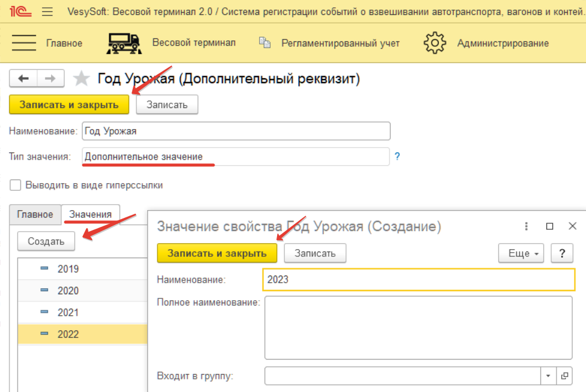Expand the Входит в группу dropdown arrow
The width and height of the screenshot is (586, 392).
(548, 376)
